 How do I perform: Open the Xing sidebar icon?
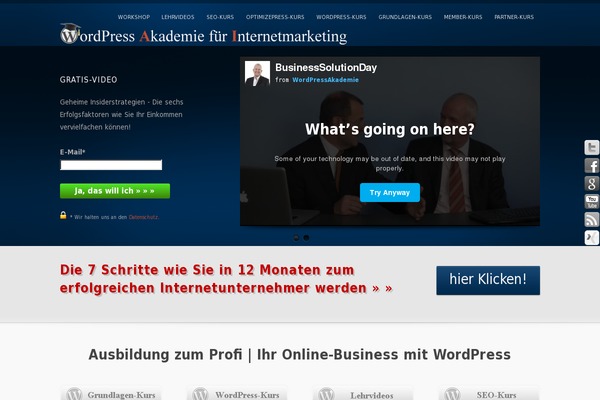(x=592, y=238)
